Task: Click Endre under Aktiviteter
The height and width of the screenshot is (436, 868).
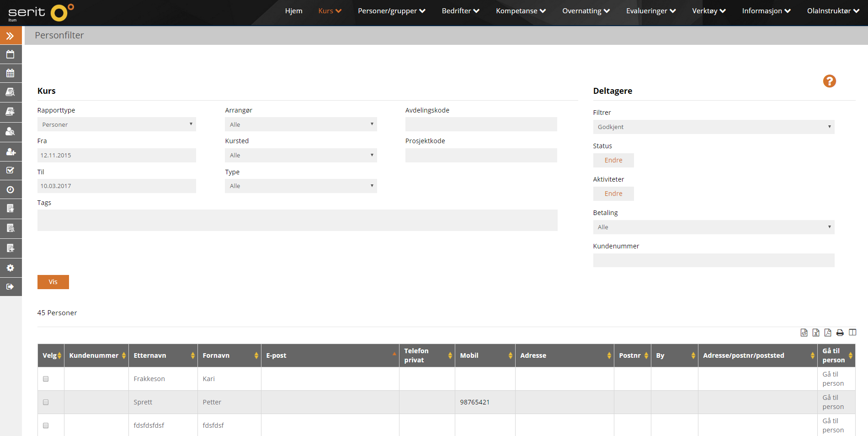Action: point(613,194)
